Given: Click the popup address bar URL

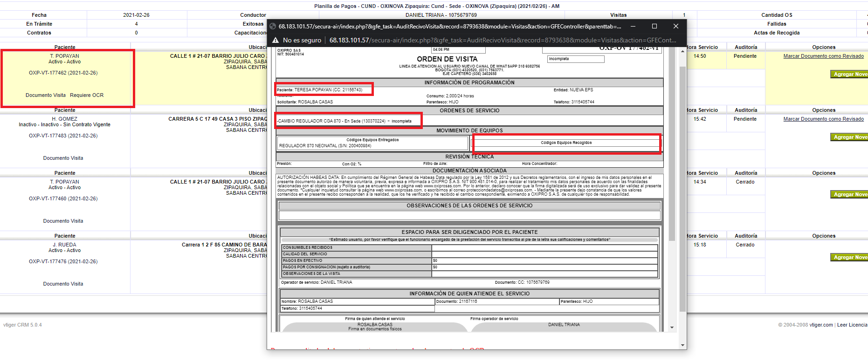Looking at the screenshot, I should coord(503,40).
